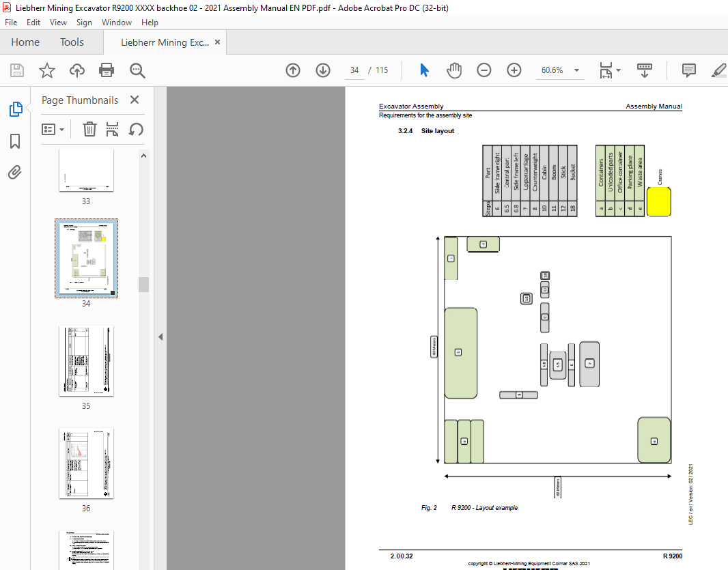Image resolution: width=728 pixels, height=570 pixels.
Task: Activate the Hand pan tool
Action: 454,70
